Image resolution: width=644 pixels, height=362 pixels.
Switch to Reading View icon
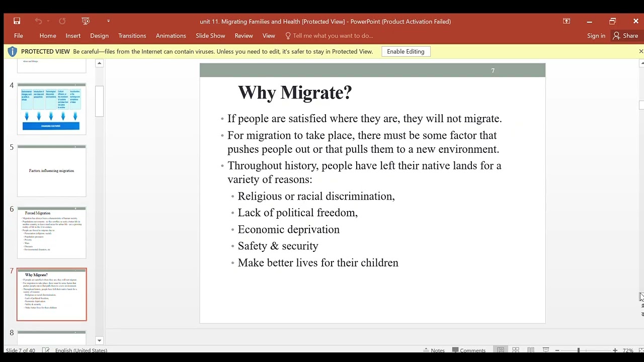(x=531, y=350)
